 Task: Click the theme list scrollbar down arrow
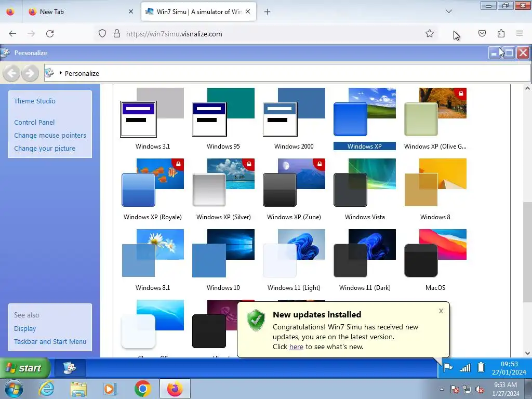click(x=528, y=353)
